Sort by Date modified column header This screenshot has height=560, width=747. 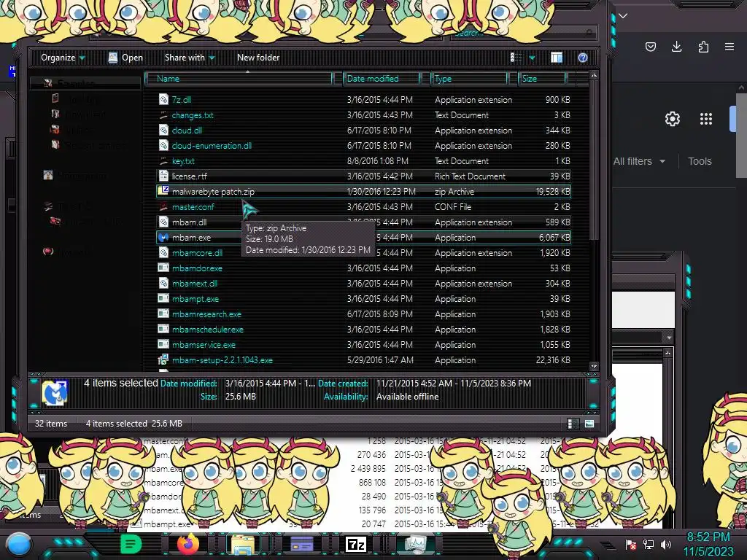coord(382,79)
